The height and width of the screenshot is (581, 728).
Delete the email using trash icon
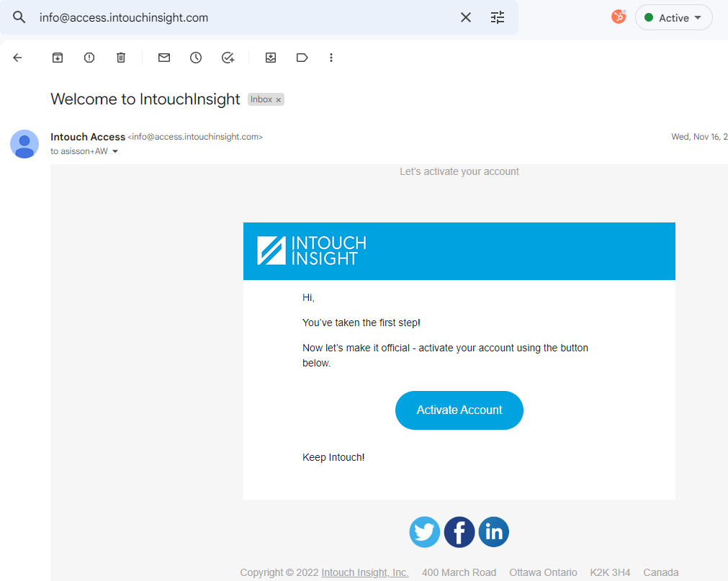(121, 58)
